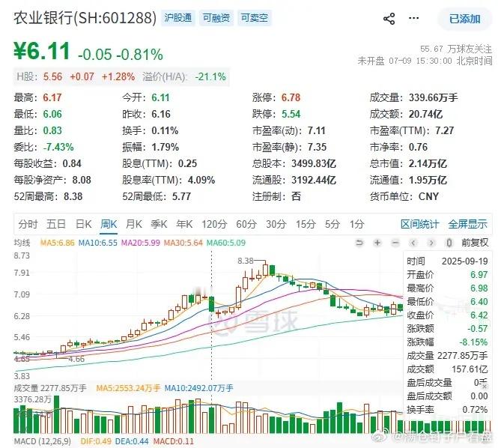The width and height of the screenshot is (498, 448).
Task: Click the share icon
Action: 389,19
